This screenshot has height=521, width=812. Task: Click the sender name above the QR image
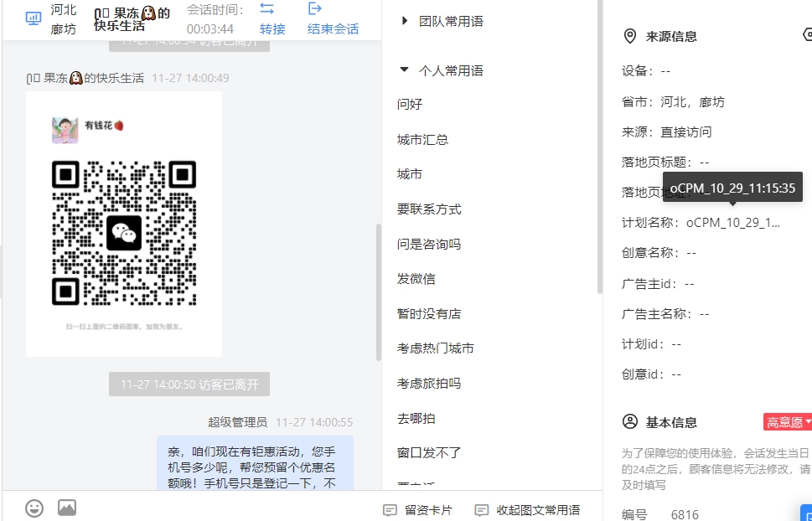pos(85,78)
